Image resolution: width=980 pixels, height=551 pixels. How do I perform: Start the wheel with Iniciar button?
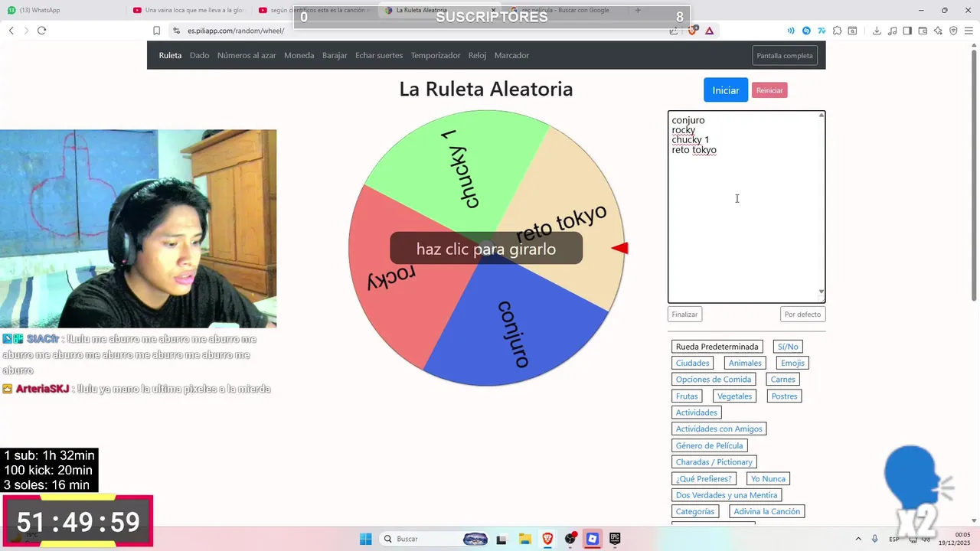726,90
